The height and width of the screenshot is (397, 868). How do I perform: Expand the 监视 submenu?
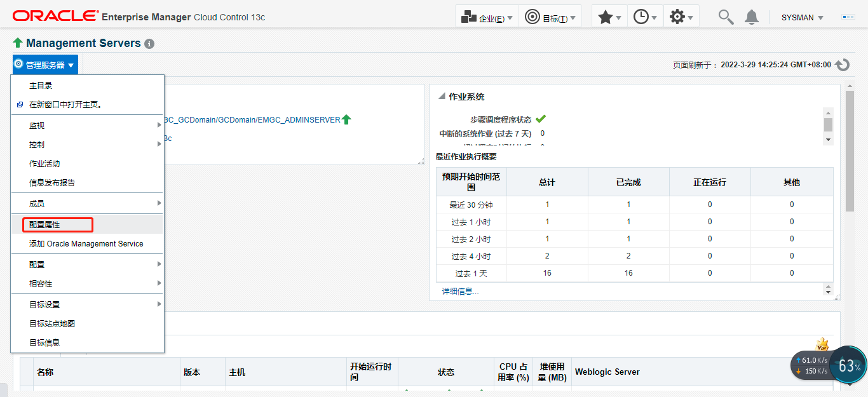(88, 126)
